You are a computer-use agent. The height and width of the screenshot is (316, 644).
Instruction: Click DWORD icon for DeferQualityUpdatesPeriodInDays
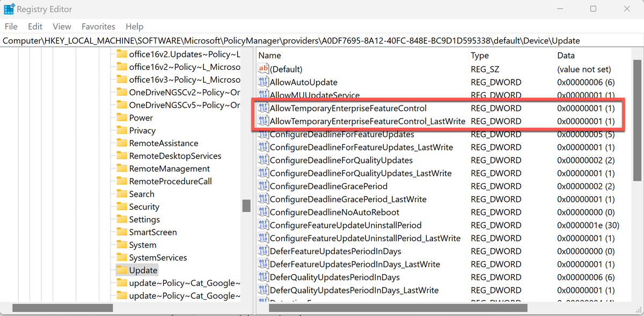click(264, 277)
